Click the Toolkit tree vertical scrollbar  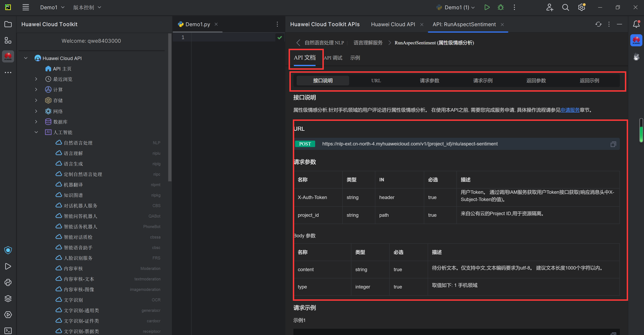[170, 107]
